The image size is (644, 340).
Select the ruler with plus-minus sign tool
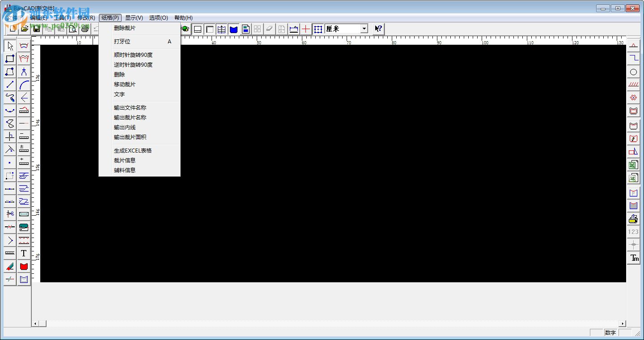point(24,149)
